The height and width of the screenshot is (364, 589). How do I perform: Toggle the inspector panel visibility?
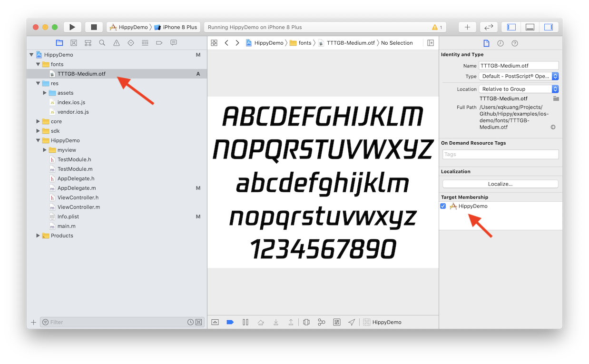pos(548,27)
